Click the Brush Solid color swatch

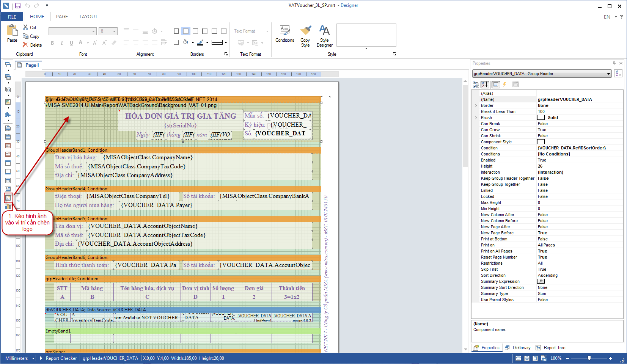click(541, 118)
